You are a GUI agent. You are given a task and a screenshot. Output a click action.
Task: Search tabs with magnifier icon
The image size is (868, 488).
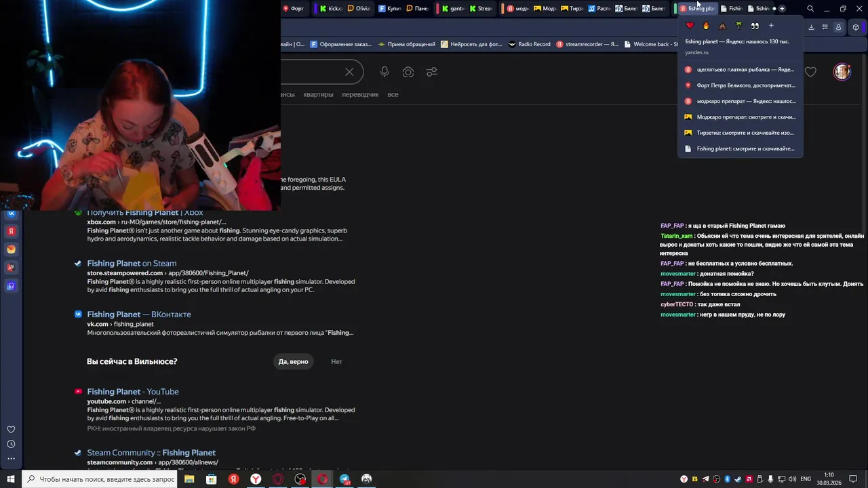[810, 9]
